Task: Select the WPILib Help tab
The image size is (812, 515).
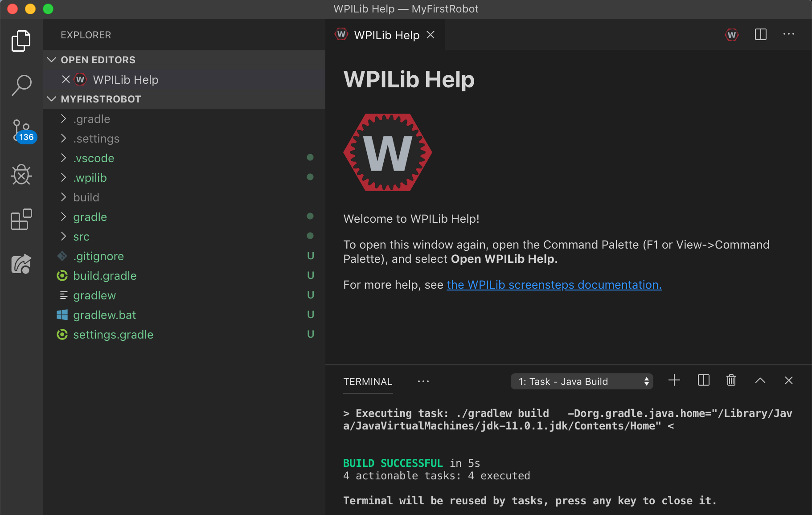Action: pos(385,35)
